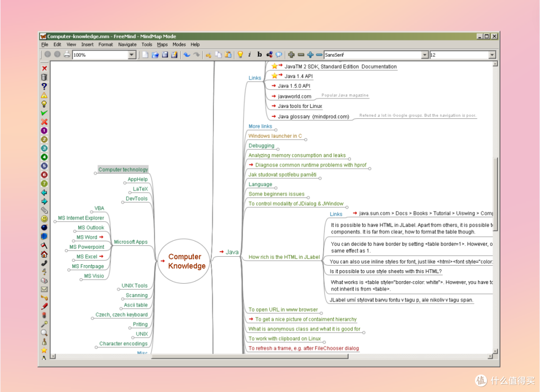
Task: Add the yellow warning triangle icon
Action: click(x=44, y=95)
